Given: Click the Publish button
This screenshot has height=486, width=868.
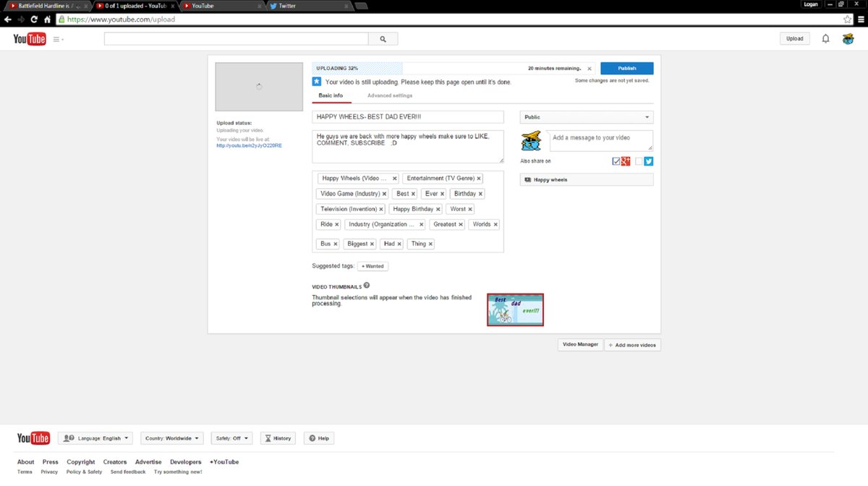Looking at the screenshot, I should click(x=627, y=68).
